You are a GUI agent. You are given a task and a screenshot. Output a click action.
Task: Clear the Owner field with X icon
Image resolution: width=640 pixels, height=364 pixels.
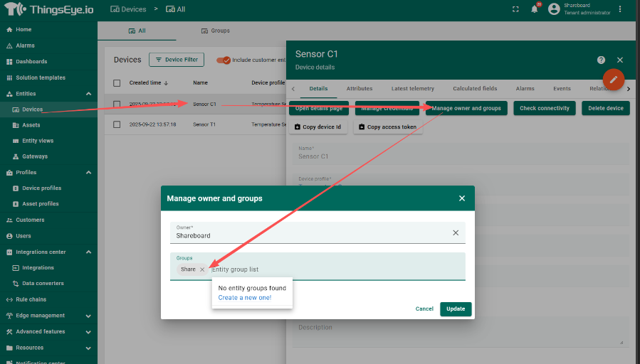[456, 232]
